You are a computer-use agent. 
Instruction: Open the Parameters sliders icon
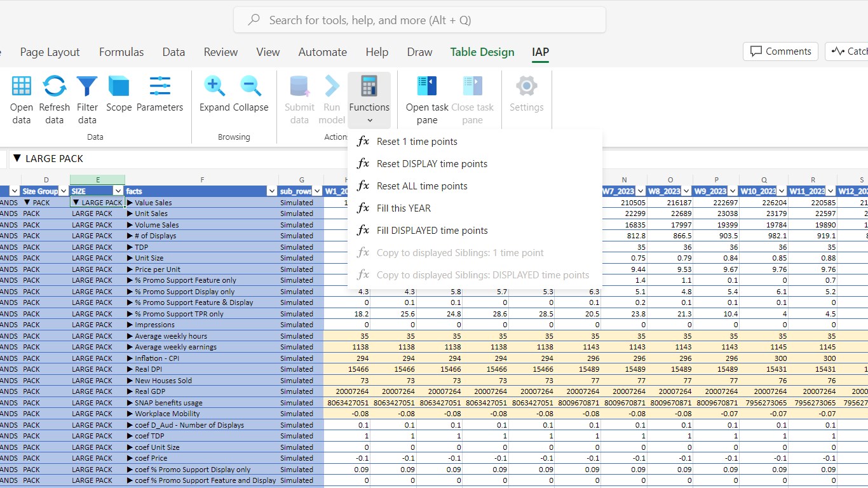pos(159,87)
